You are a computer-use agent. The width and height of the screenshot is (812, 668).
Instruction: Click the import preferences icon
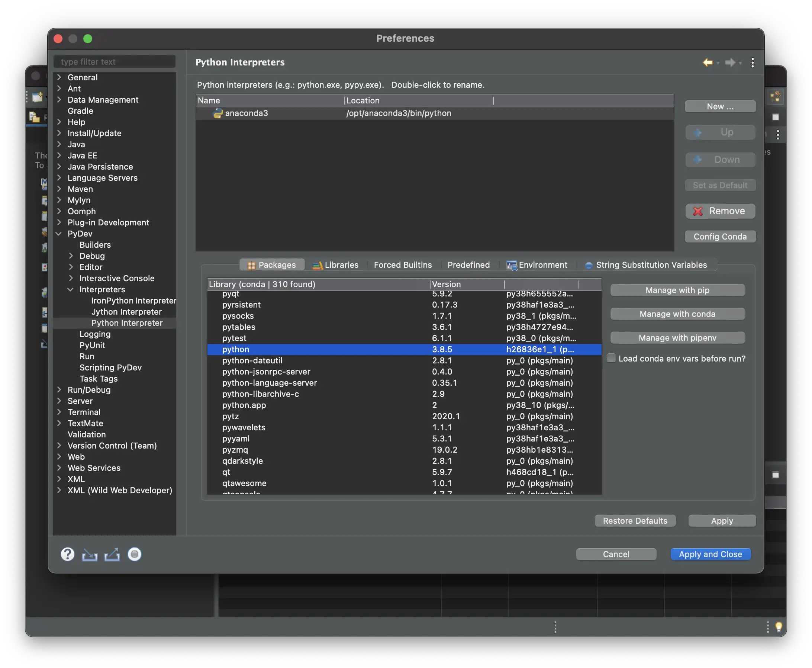tap(90, 555)
